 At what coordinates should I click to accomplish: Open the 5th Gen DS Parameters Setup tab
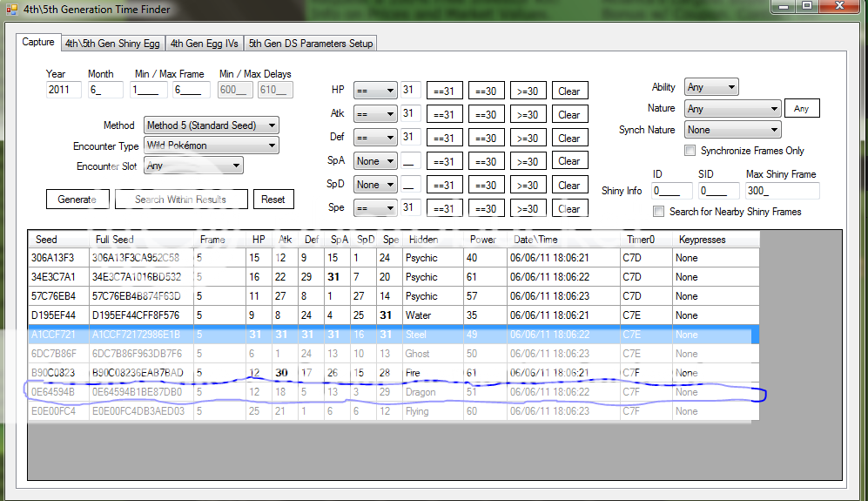pyautogui.click(x=311, y=43)
